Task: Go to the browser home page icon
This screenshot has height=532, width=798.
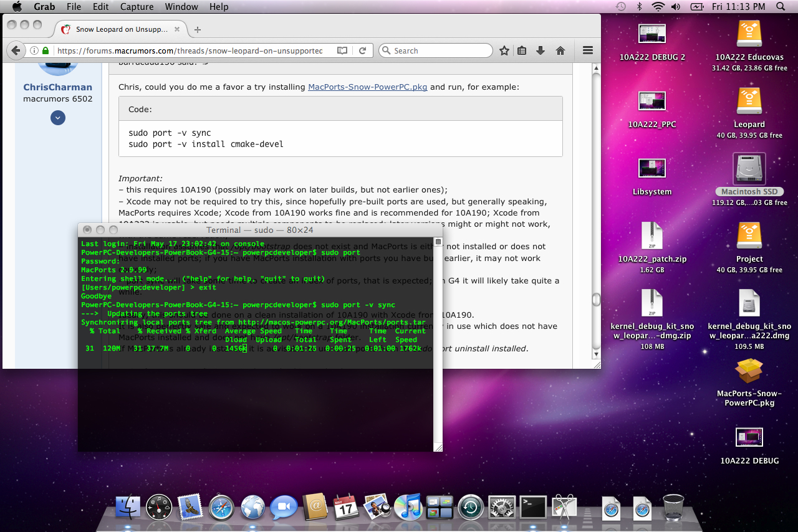Action: tap(560, 50)
